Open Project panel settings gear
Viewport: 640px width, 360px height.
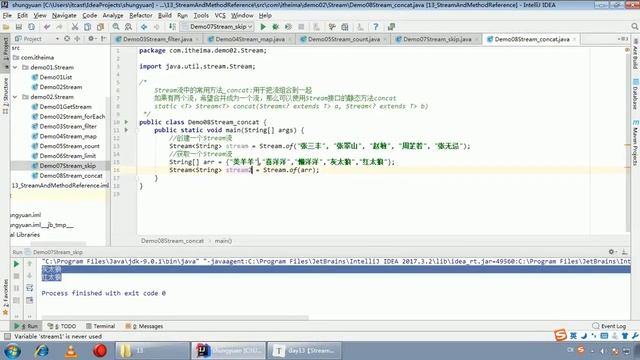click(91, 39)
